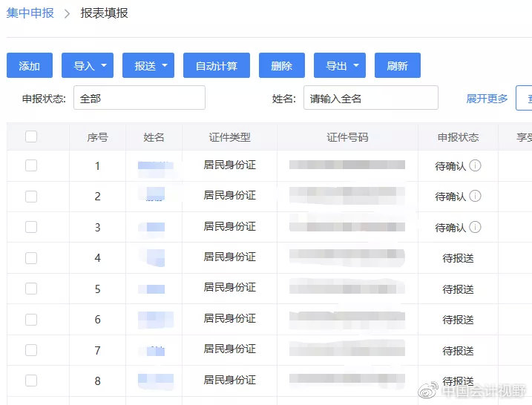
Task: Click 待确认 status text in row 3
Action: click(x=450, y=228)
